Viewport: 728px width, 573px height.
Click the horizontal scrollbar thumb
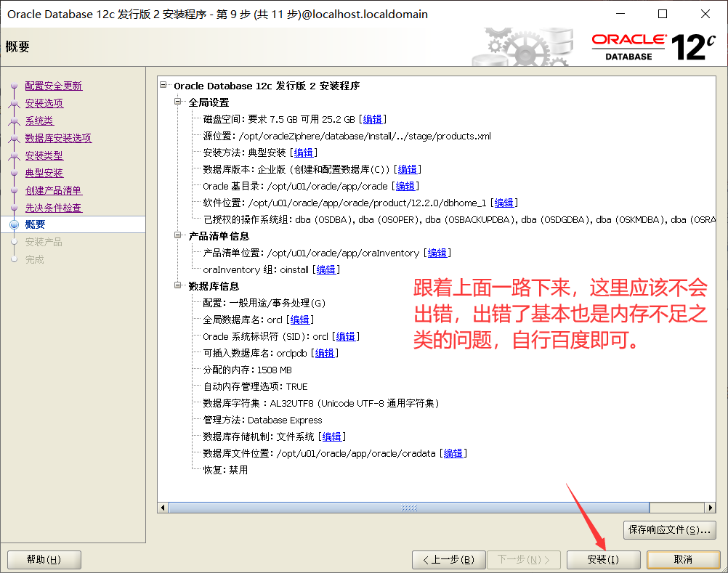point(409,508)
